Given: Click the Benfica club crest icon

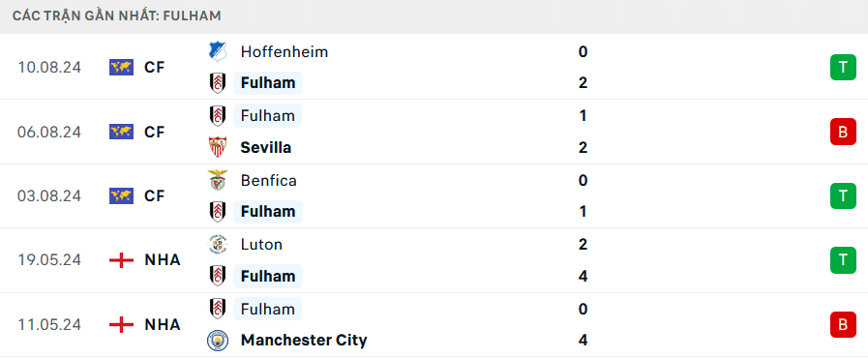Looking at the screenshot, I should (218, 180).
